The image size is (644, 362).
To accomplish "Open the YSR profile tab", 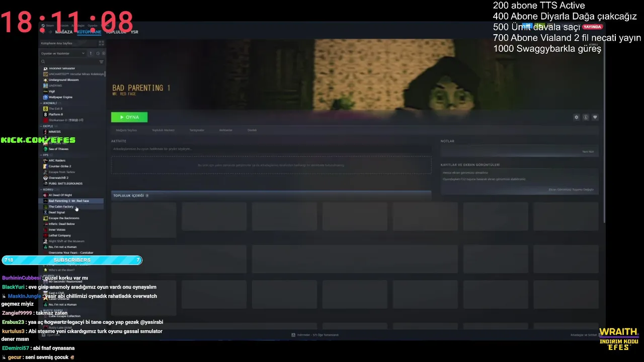I will pos(134,32).
